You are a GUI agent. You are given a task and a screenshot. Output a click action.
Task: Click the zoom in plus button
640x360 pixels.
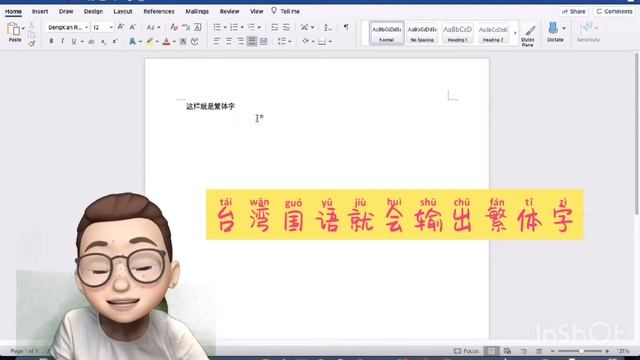(607, 351)
